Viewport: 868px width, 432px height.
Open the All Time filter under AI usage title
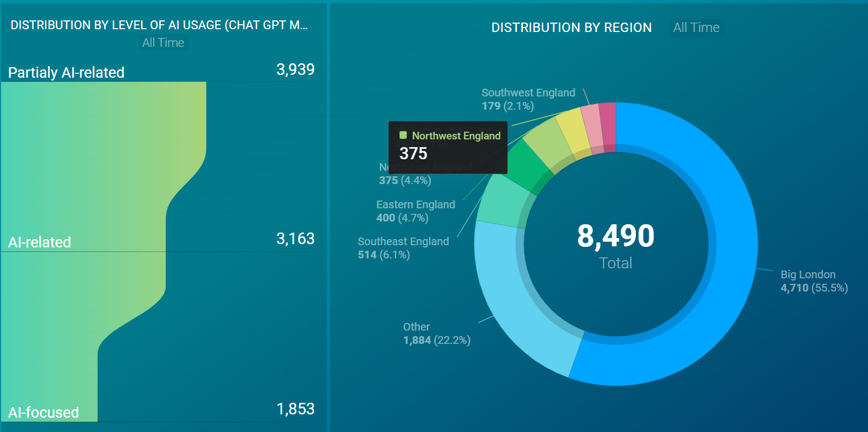(x=163, y=43)
